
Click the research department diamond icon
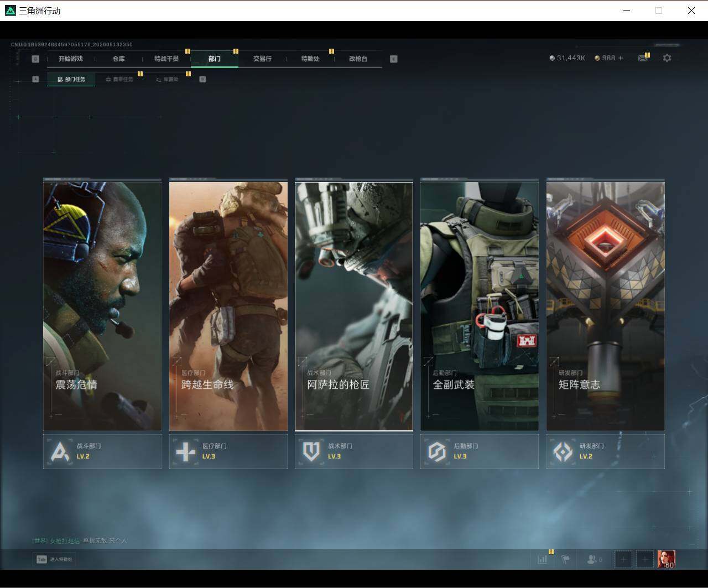click(563, 452)
